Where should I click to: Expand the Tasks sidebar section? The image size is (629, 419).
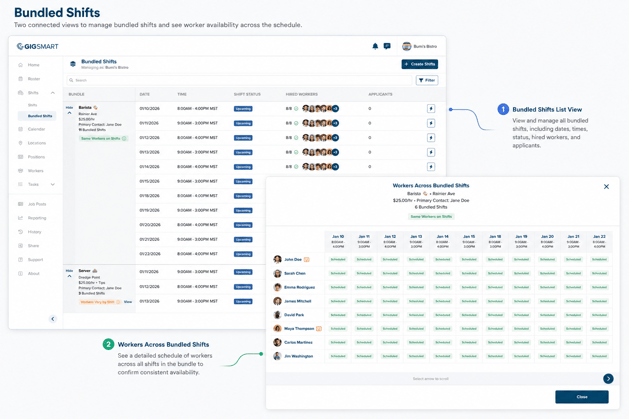point(53,184)
